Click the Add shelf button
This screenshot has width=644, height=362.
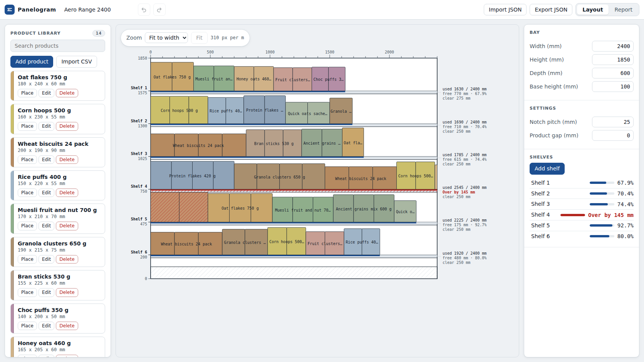(547, 168)
